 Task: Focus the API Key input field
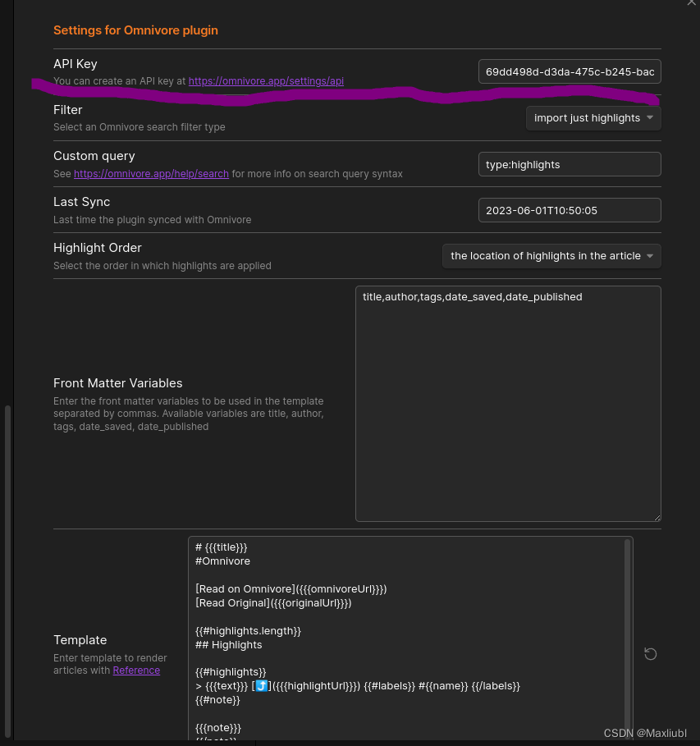pyautogui.click(x=570, y=71)
